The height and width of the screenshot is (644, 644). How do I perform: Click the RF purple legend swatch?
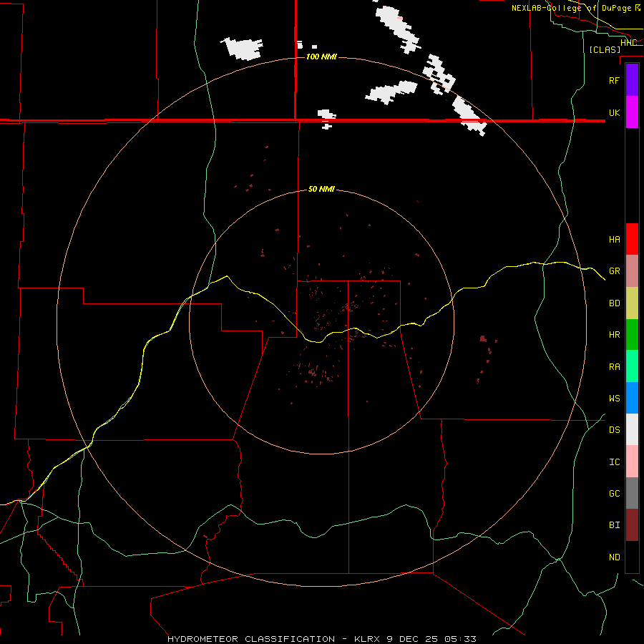pyautogui.click(x=632, y=80)
